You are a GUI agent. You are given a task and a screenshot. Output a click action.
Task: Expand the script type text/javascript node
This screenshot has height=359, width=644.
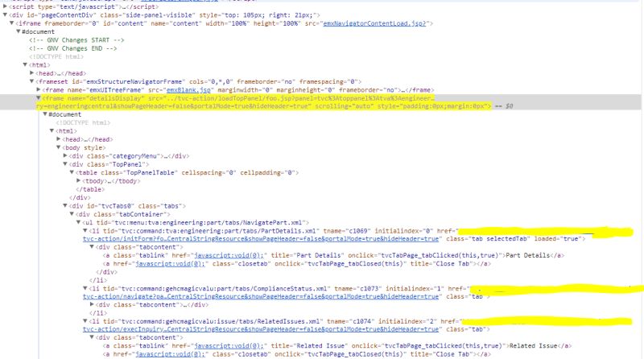click(x=5, y=6)
